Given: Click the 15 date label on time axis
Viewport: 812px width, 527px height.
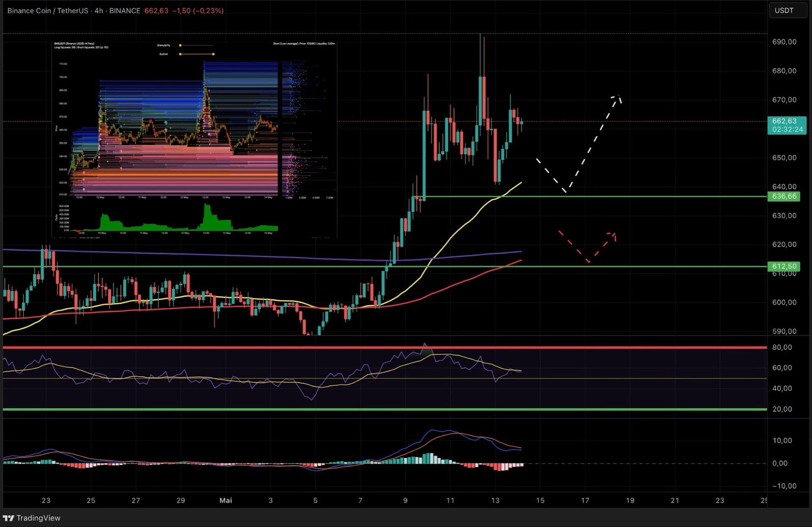Looking at the screenshot, I should (x=540, y=500).
